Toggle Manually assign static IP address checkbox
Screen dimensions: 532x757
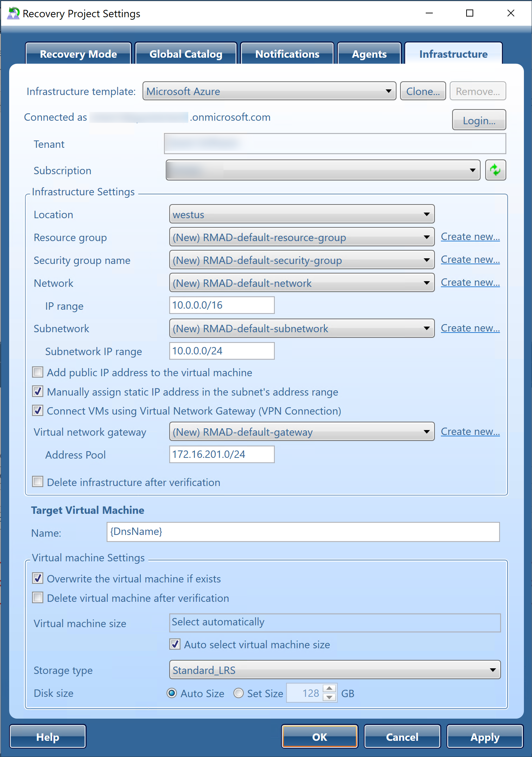coord(38,392)
